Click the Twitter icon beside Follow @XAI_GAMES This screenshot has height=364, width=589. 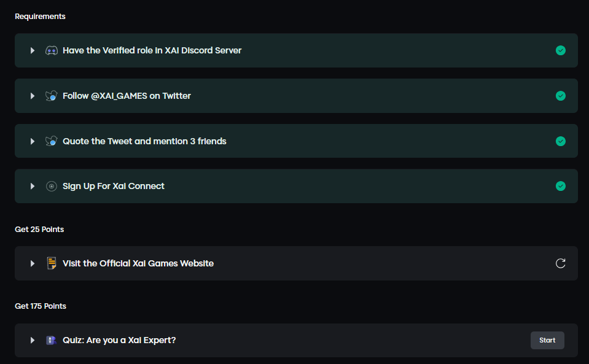point(52,96)
